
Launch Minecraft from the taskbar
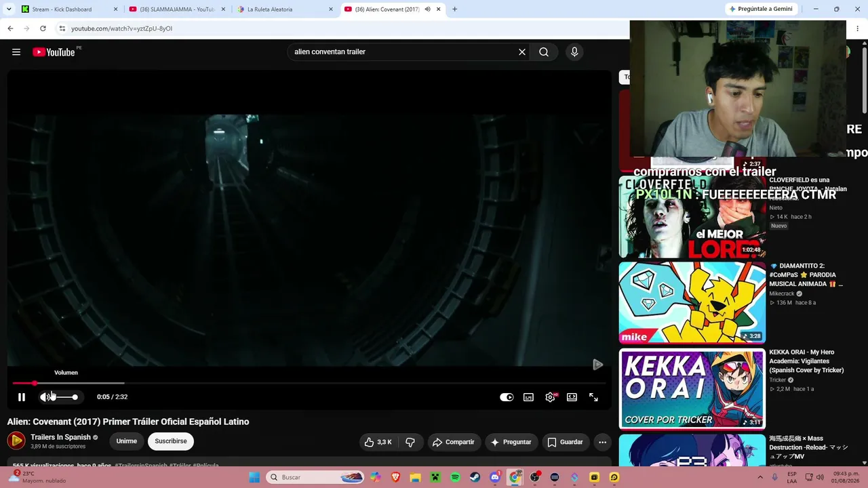point(435,477)
